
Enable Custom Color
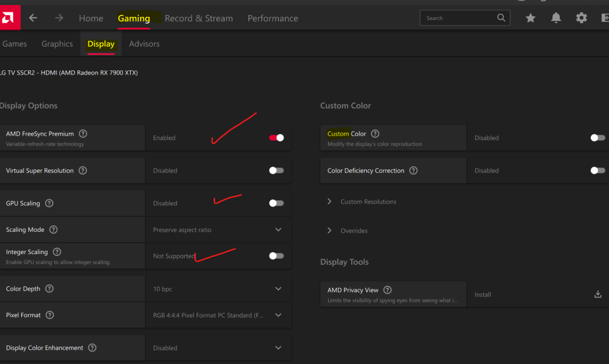tap(597, 138)
